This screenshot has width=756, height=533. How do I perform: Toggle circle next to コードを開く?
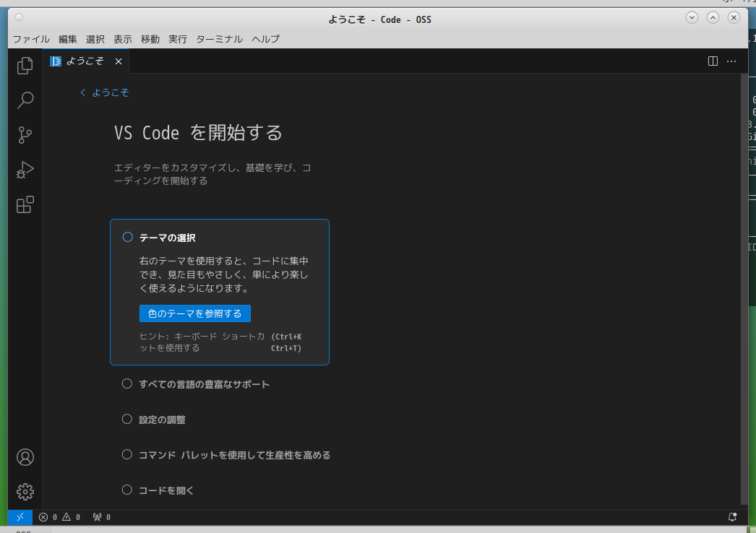126,490
